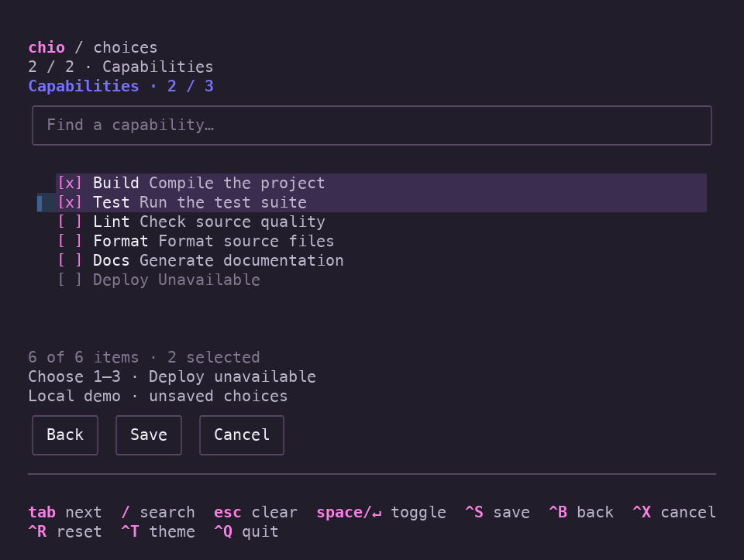Click the '^B back' shortcut hint
The width and height of the screenshot is (744, 560).
point(581,513)
